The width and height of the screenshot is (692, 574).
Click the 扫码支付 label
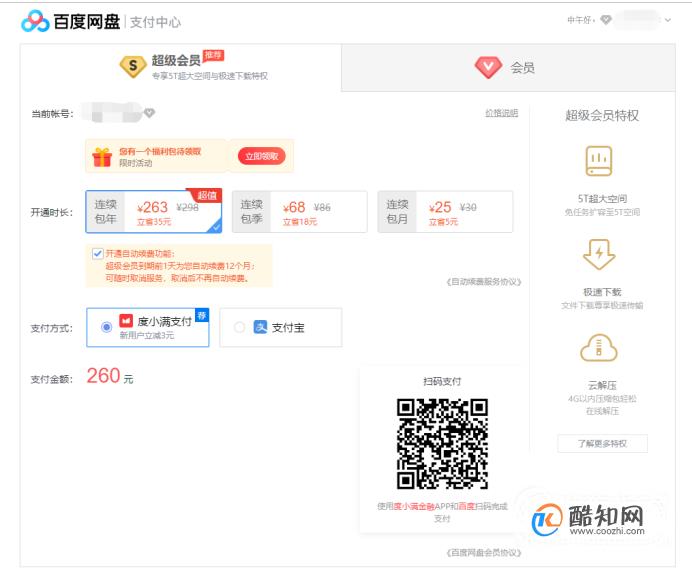click(442, 381)
